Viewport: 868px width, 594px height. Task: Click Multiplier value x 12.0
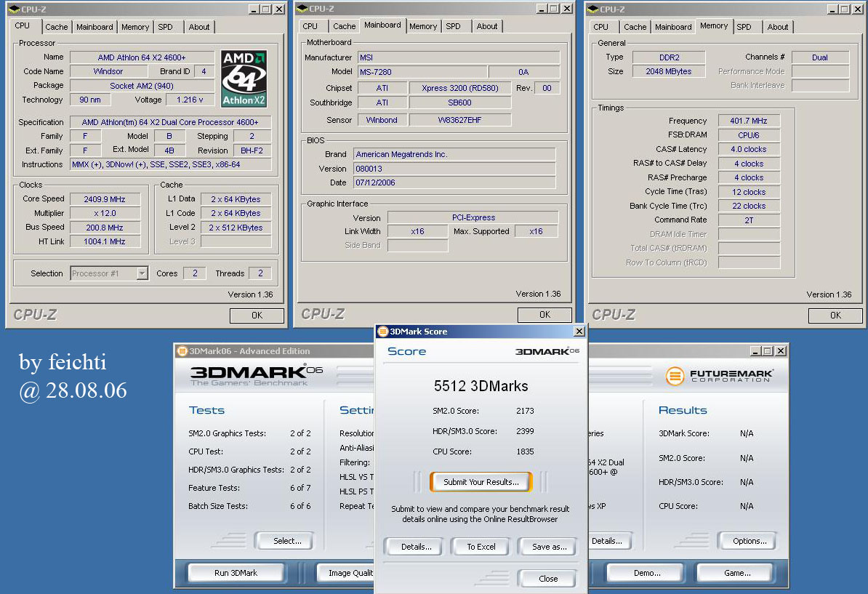(104, 214)
